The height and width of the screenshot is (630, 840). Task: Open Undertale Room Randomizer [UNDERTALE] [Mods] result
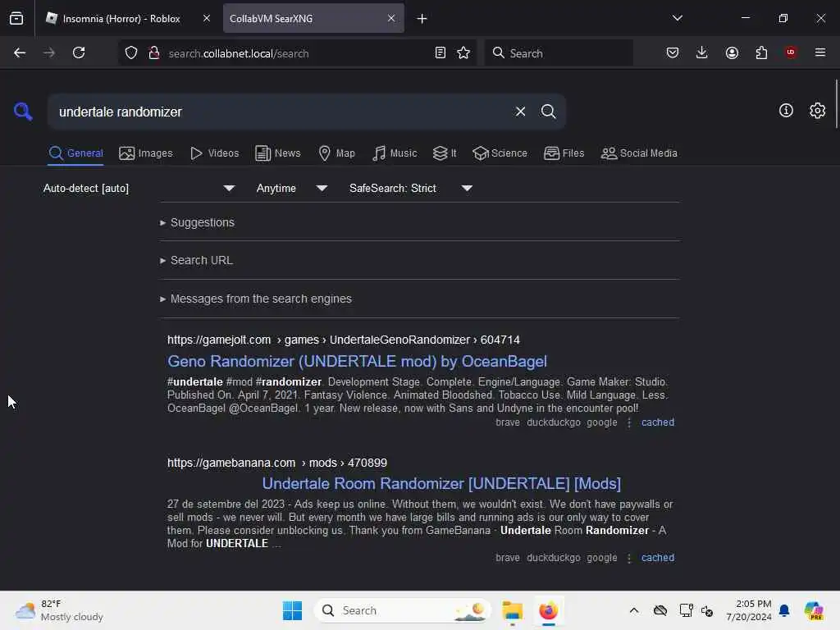[441, 484]
